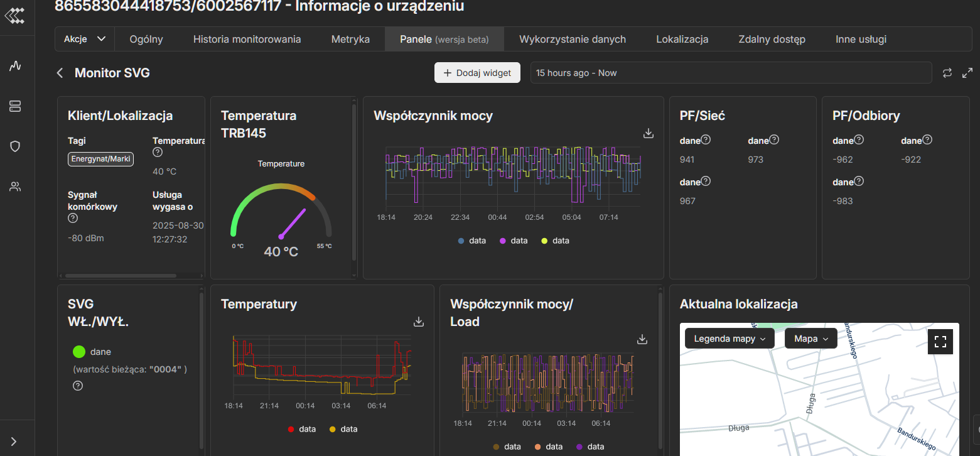Viewport: 980px width, 456px height.
Task: Select the Metryka tab
Action: tap(350, 39)
